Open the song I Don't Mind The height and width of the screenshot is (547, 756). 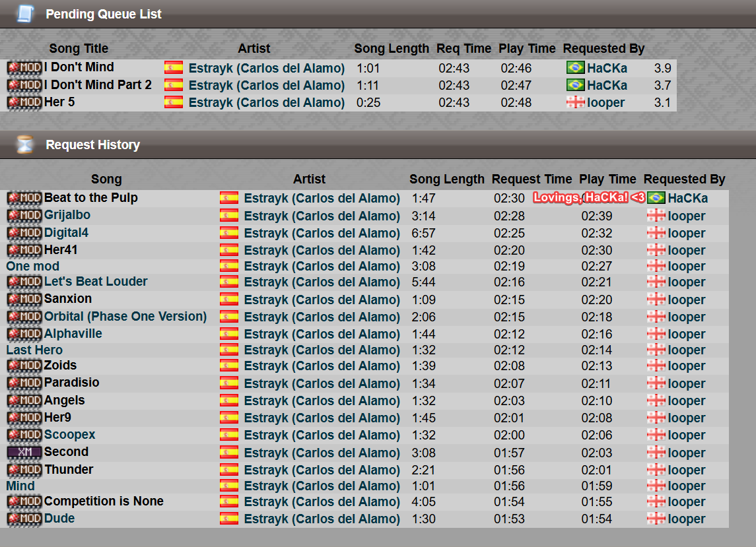(79, 67)
